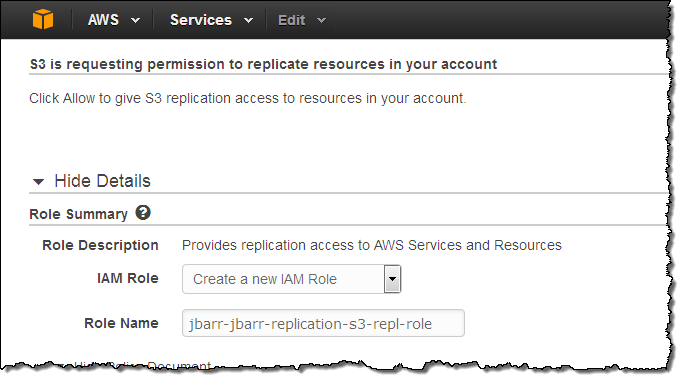The image size is (683, 380).
Task: Click the Role Summary section heading
Action: (x=78, y=214)
